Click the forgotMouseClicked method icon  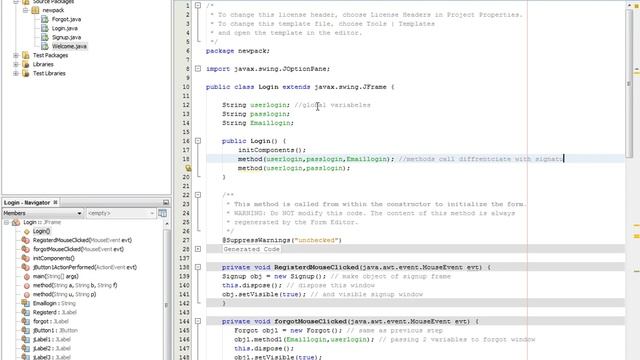click(26, 249)
